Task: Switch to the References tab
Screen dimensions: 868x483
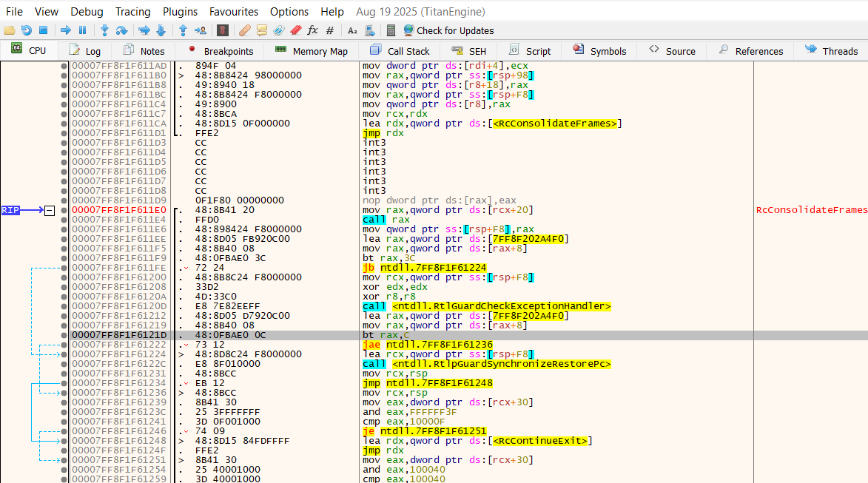Action: tap(751, 51)
